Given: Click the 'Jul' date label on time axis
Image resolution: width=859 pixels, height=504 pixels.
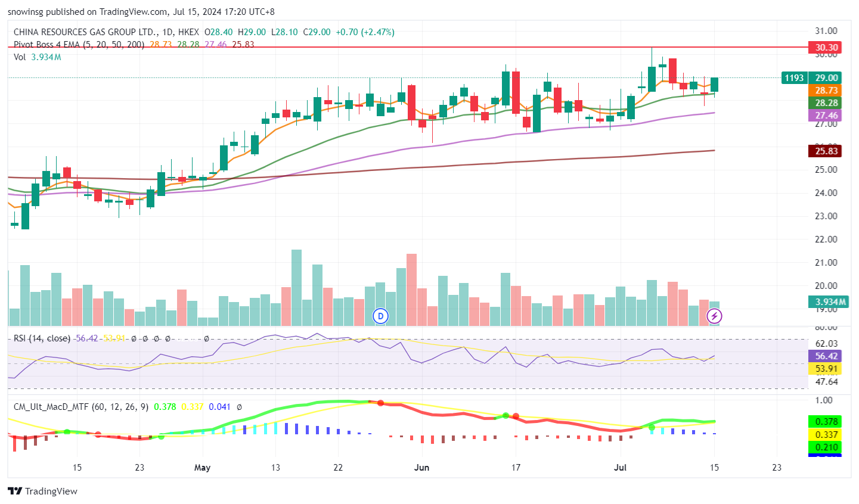Looking at the screenshot, I should (x=621, y=468).
